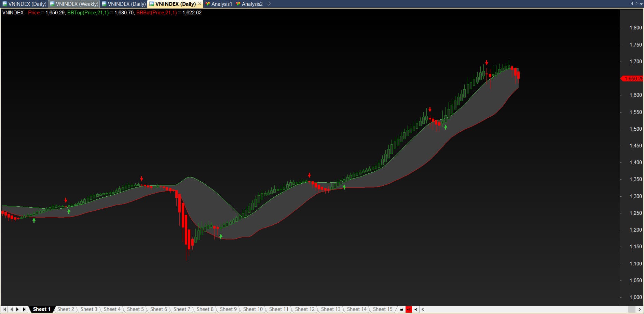Go to Sheet 12
Screen dimensions: 644x314
point(305,309)
